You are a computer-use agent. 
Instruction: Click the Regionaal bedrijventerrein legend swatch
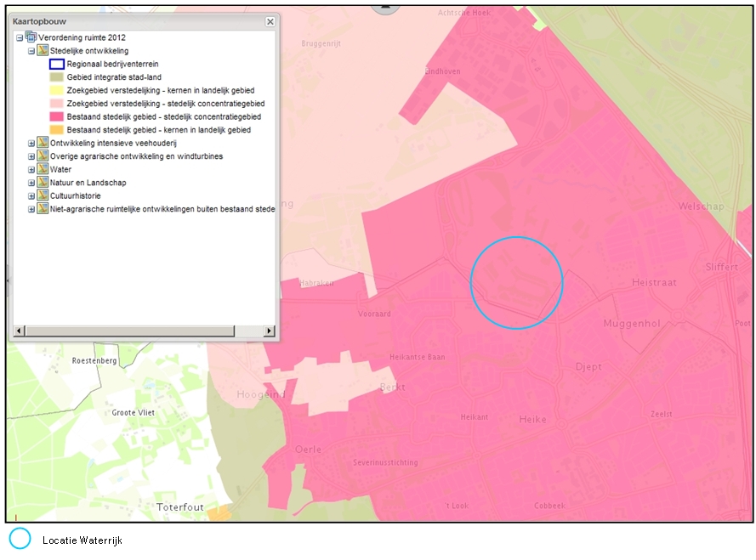click(x=56, y=64)
